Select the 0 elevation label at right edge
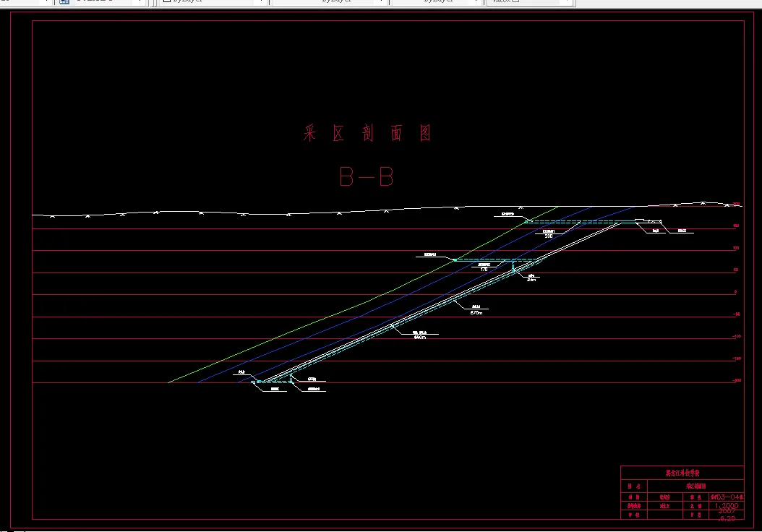Image resolution: width=762 pixels, height=532 pixels. (x=735, y=292)
